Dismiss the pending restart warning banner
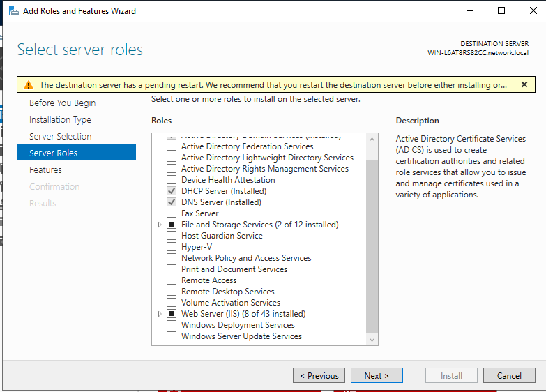 tap(524, 84)
